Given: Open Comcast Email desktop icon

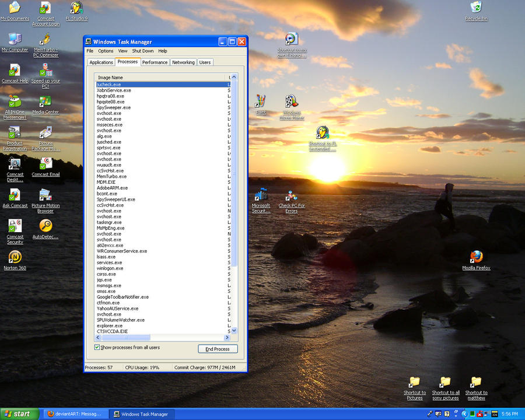Looking at the screenshot, I should click(46, 167).
